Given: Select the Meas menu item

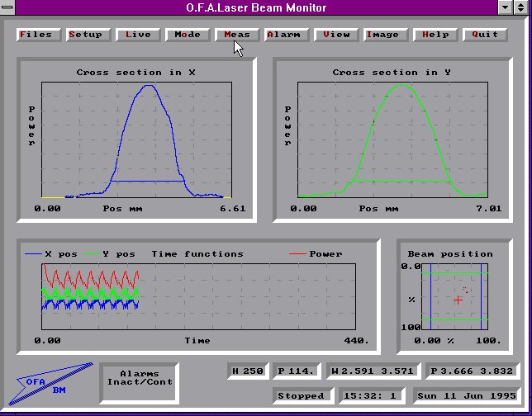Looking at the screenshot, I should click(236, 35).
